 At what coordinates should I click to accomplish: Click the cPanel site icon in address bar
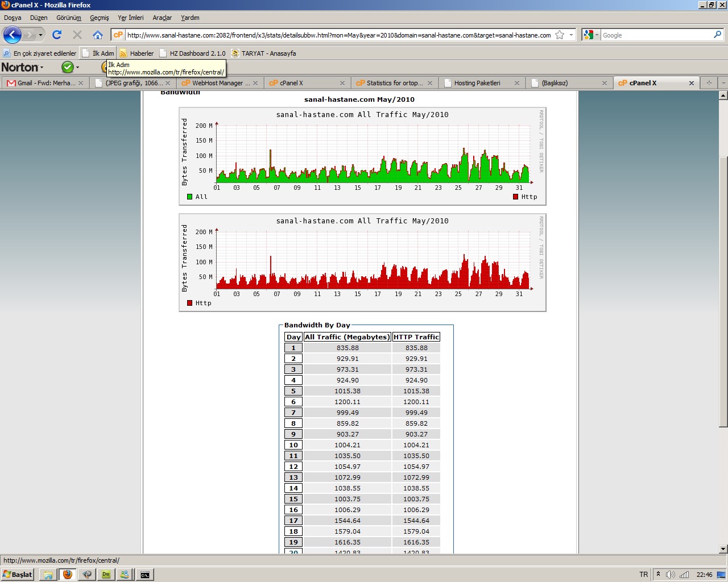tap(118, 35)
